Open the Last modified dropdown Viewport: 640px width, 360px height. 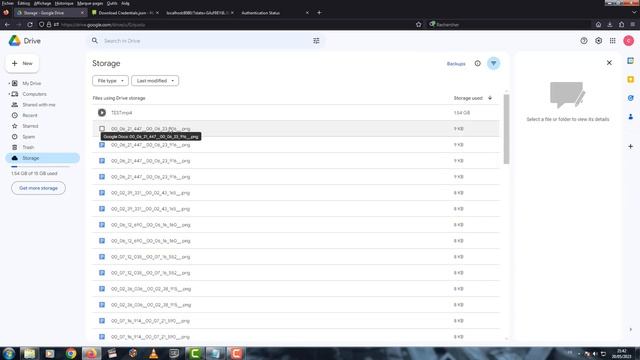coord(155,81)
